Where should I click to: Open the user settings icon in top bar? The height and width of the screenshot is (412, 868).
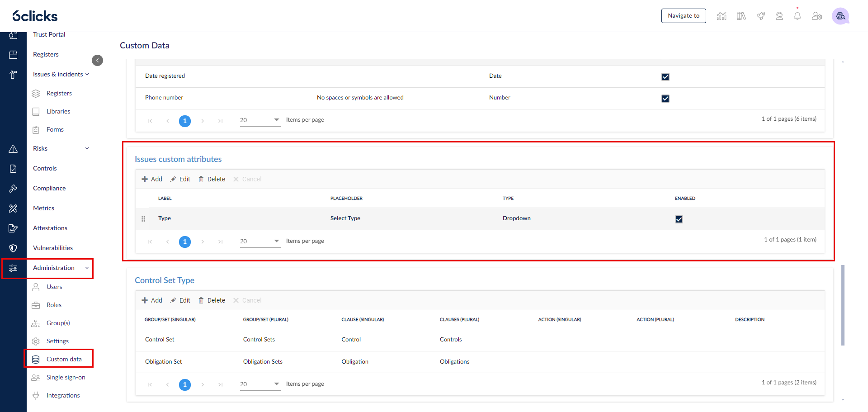817,15
